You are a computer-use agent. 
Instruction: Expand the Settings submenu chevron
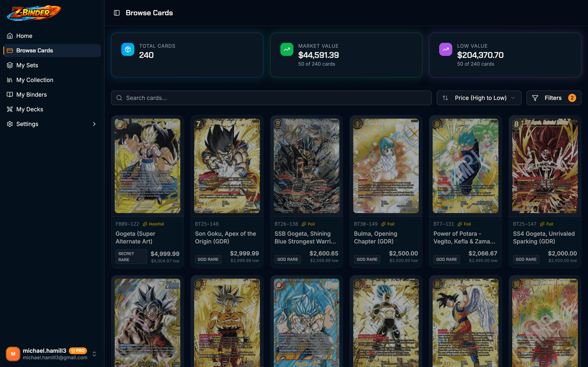point(94,124)
